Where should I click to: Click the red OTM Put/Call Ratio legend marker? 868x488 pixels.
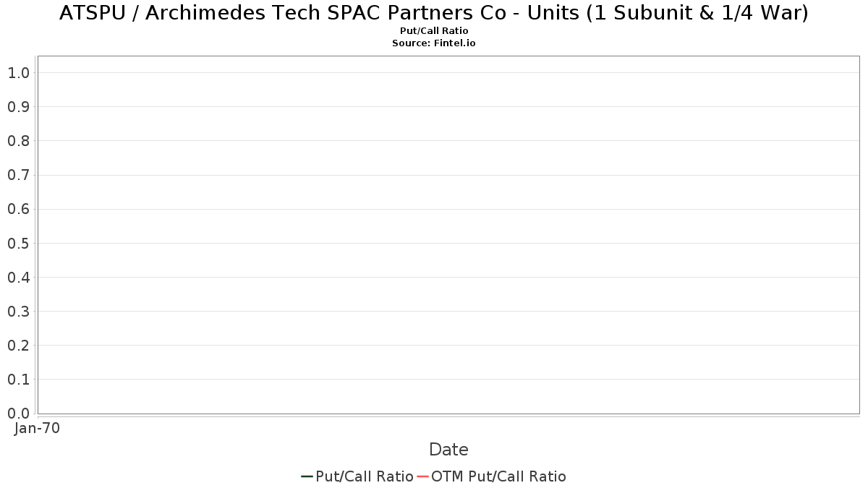pos(423,476)
